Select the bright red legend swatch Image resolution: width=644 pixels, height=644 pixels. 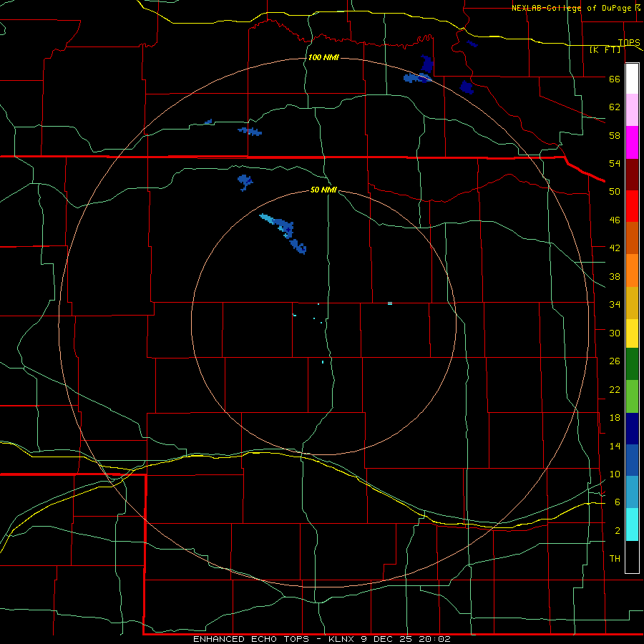click(x=632, y=206)
